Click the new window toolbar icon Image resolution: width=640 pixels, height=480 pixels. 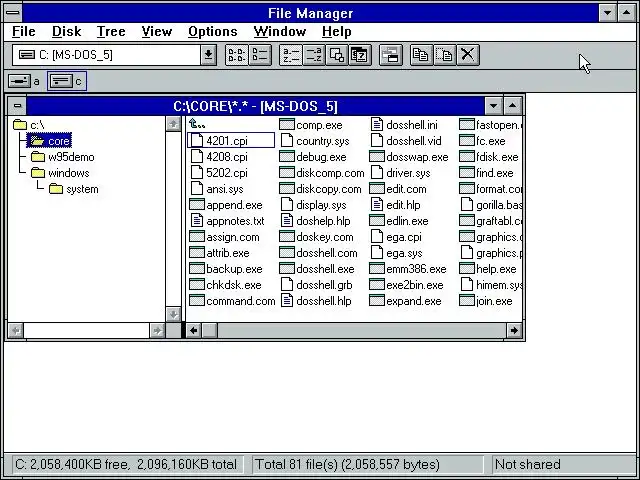tap(391, 55)
